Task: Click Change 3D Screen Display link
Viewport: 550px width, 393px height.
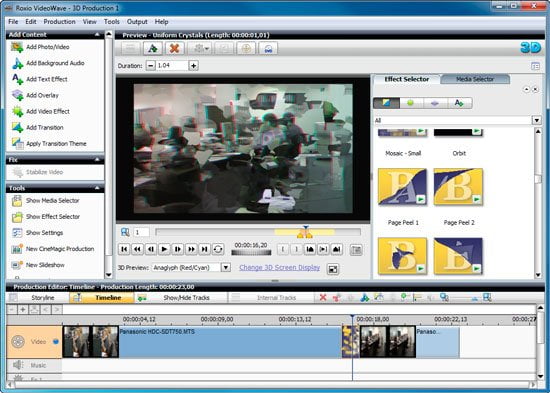Action: (280, 268)
